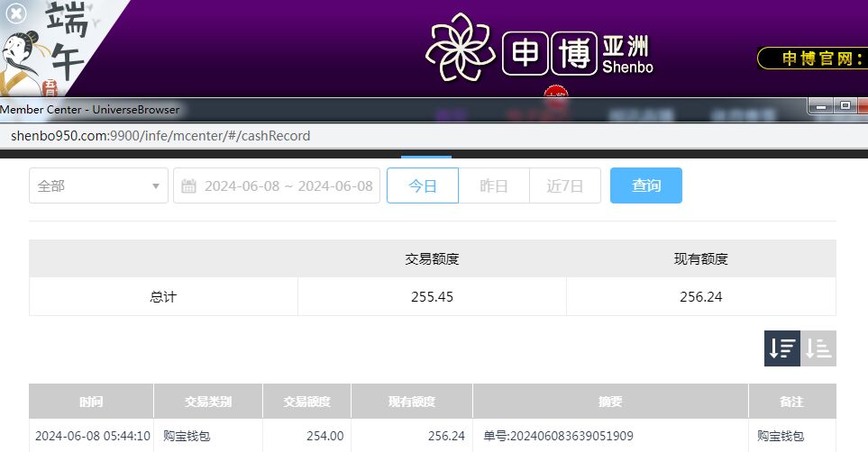The height and width of the screenshot is (452, 868).
Task: Click the order number 202406083639051909 cell
Action: pos(559,436)
